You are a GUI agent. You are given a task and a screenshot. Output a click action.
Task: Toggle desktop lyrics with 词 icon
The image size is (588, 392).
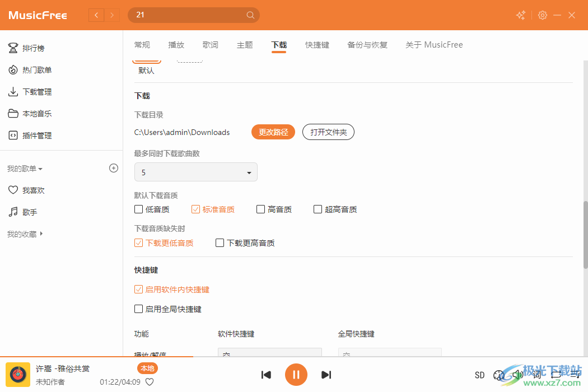coord(537,375)
